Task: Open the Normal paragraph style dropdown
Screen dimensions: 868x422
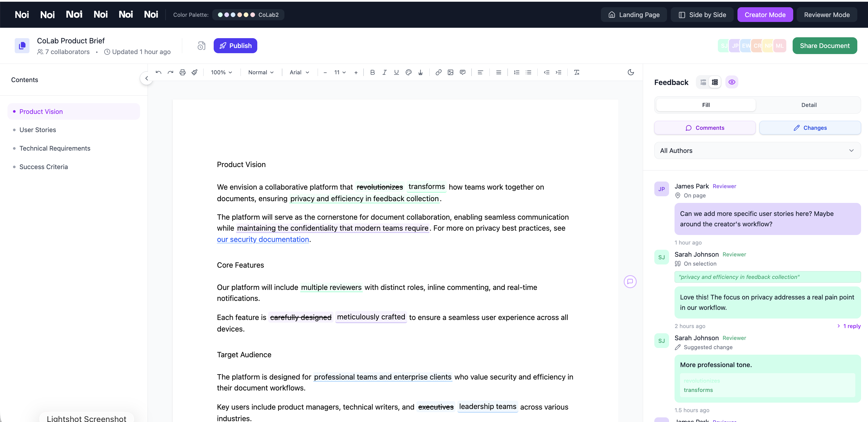Action: (x=261, y=72)
